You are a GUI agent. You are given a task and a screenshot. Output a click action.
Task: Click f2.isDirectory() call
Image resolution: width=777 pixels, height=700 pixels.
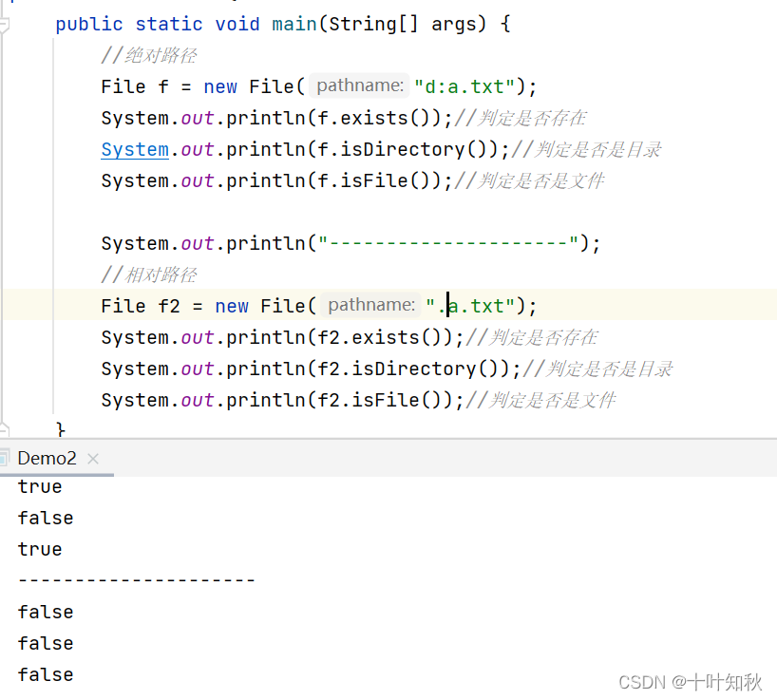(x=413, y=369)
